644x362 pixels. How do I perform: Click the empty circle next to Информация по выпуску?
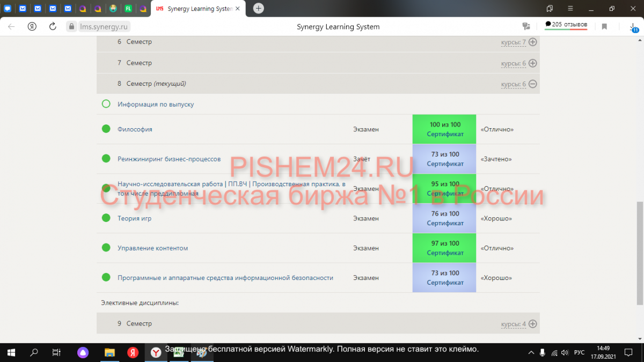pos(106,104)
